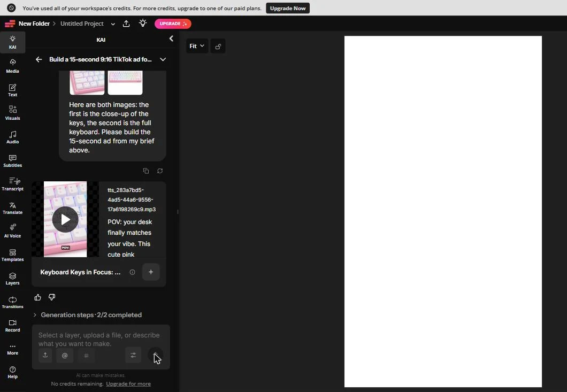Expand the chat title dropdown chevron

click(x=163, y=59)
